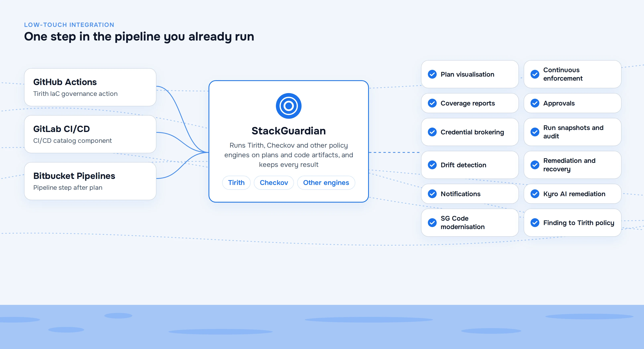
Task: Click 'Pipeline step after plan' subtitle
Action: pyautogui.click(x=68, y=188)
